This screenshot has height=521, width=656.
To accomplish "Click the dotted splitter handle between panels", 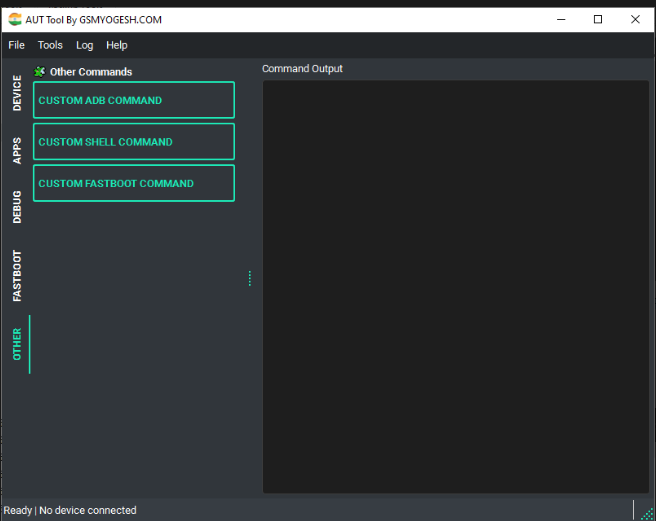I will click(249, 278).
